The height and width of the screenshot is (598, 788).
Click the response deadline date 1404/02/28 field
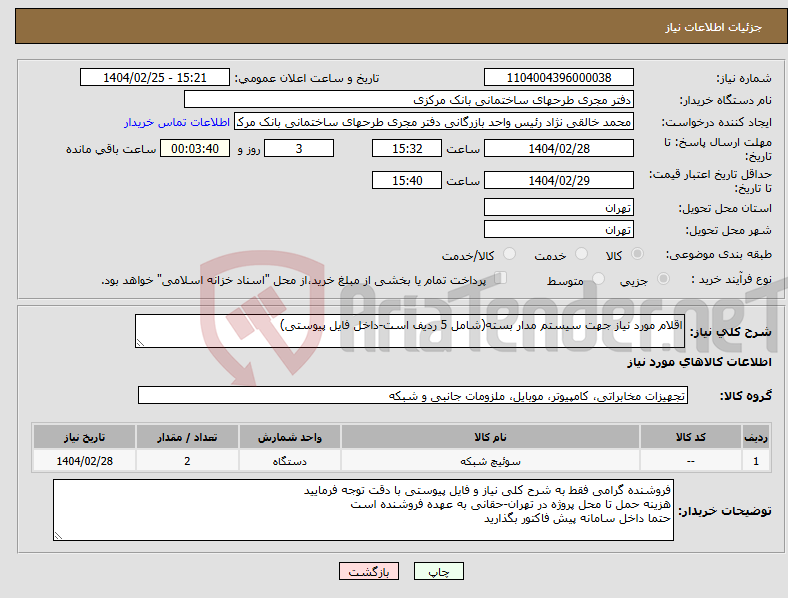click(x=558, y=149)
